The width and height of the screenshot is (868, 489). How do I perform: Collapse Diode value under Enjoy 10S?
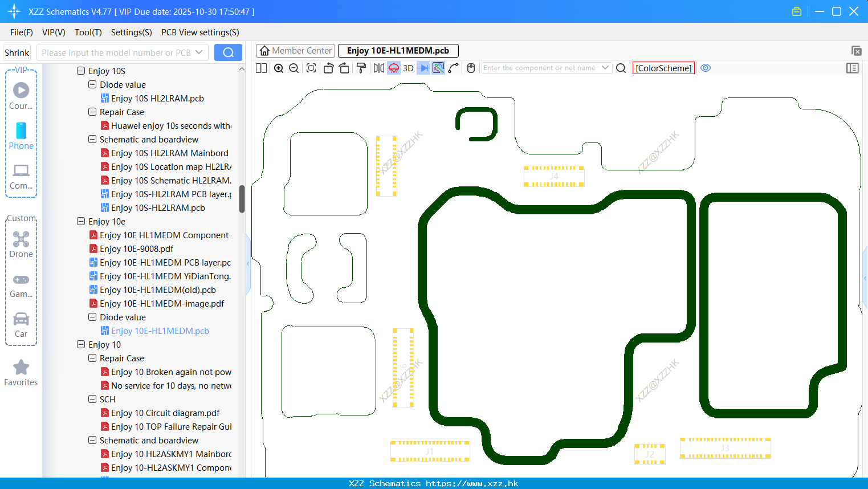92,84
